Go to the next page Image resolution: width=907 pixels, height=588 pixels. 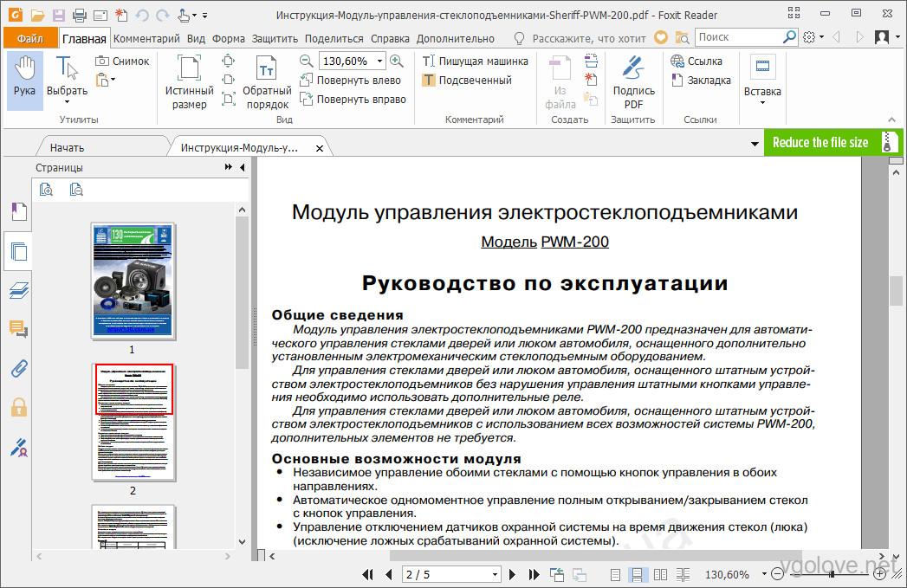512,574
